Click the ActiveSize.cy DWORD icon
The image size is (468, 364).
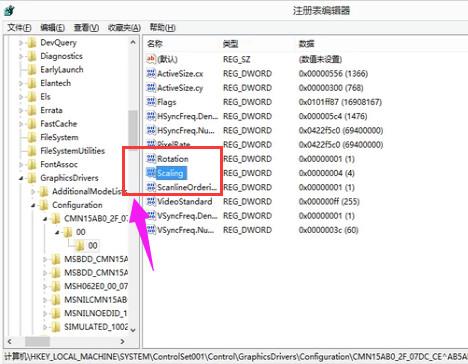pyautogui.click(x=151, y=88)
